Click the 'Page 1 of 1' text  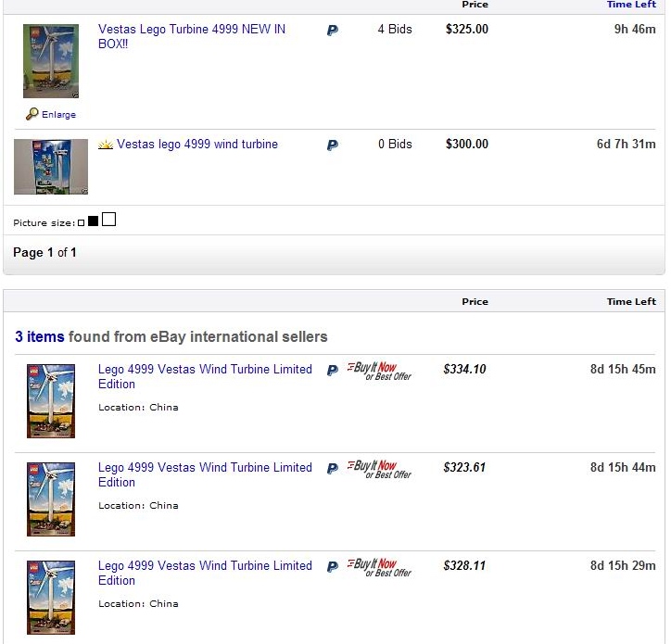coord(44,252)
